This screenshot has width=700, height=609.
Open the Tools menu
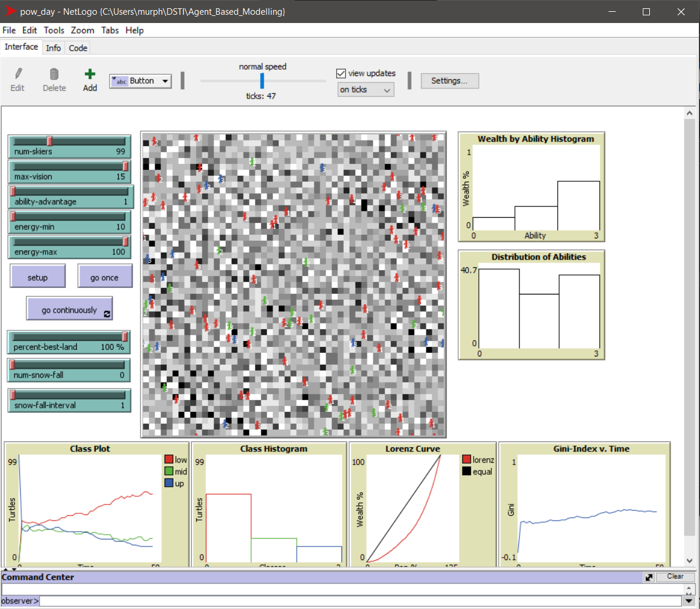pyautogui.click(x=54, y=30)
